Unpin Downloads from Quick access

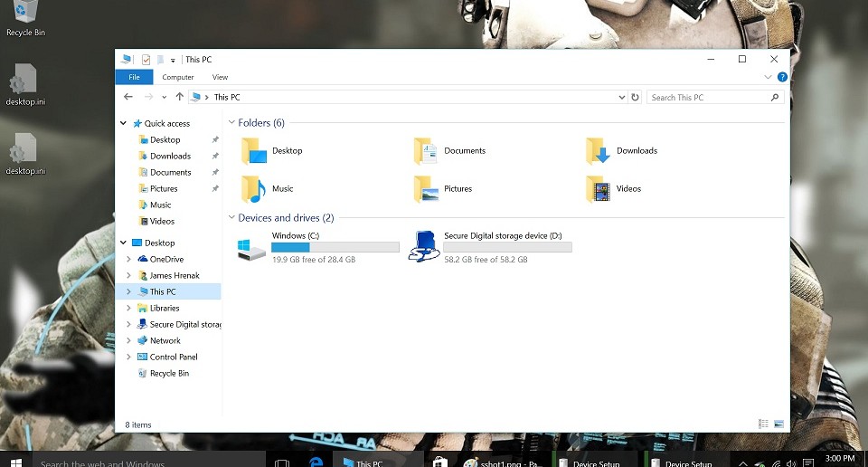point(215,157)
